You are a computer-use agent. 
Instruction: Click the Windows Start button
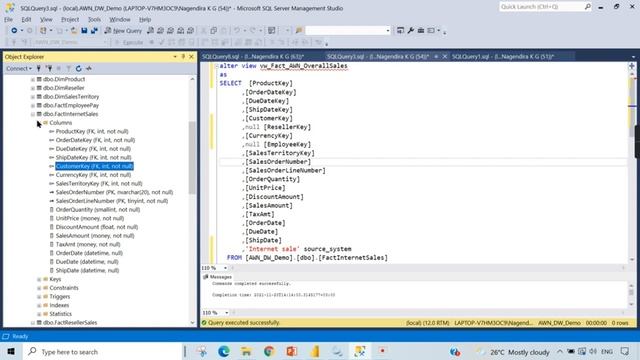(x=11, y=351)
